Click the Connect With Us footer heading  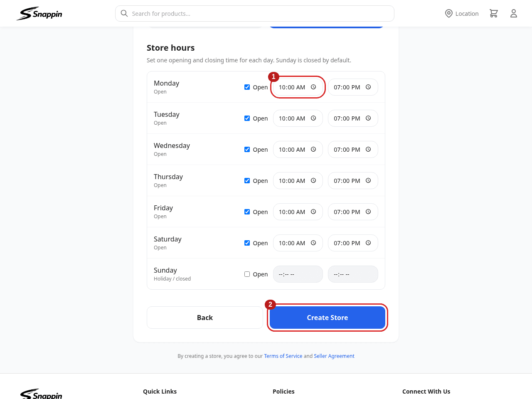[x=426, y=392]
